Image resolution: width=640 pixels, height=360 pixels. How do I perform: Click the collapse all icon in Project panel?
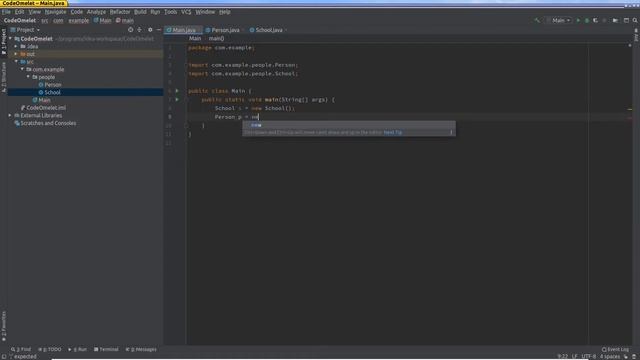140,30
